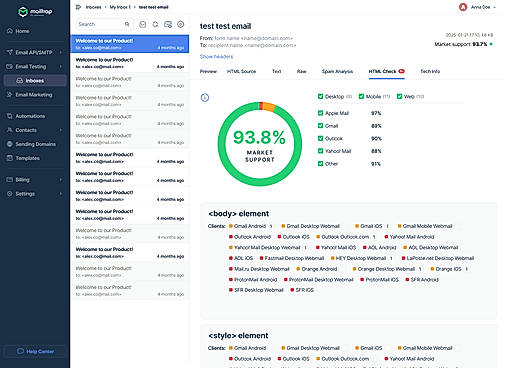The image size is (506, 368).
Task: Open the Anna Doe account dropdown arrow
Action: pyautogui.click(x=494, y=7)
